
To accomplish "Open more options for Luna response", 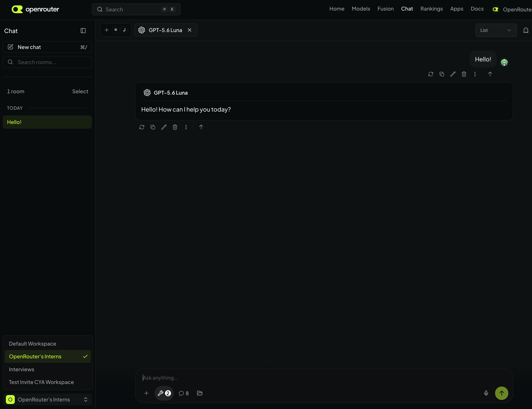I will [x=186, y=127].
